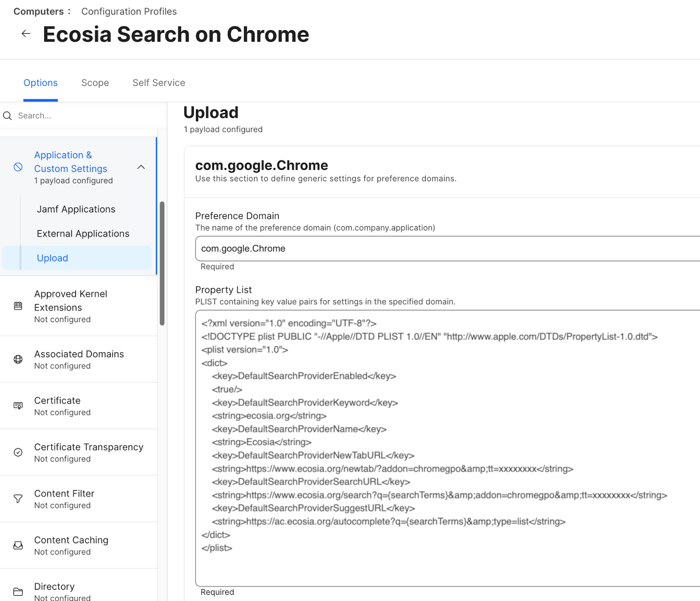Screen dimensions: 700x601
Task: Open the Certificate payload
Action: 78,406
